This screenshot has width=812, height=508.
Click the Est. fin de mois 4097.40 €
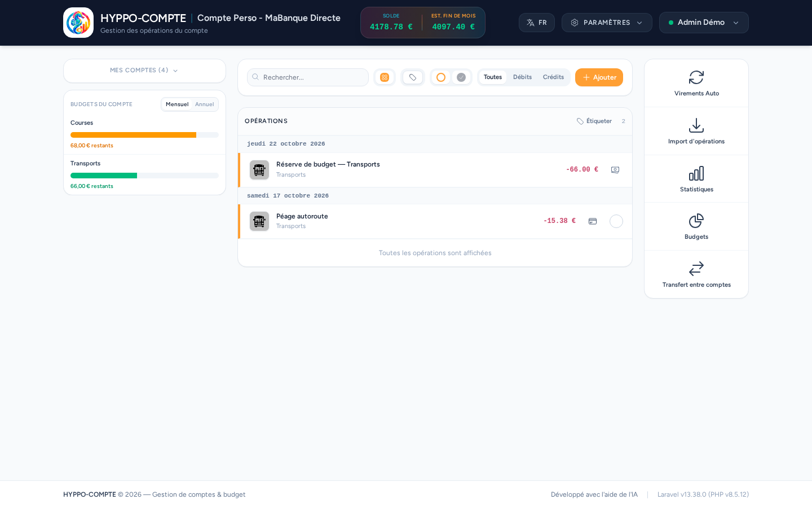click(453, 27)
